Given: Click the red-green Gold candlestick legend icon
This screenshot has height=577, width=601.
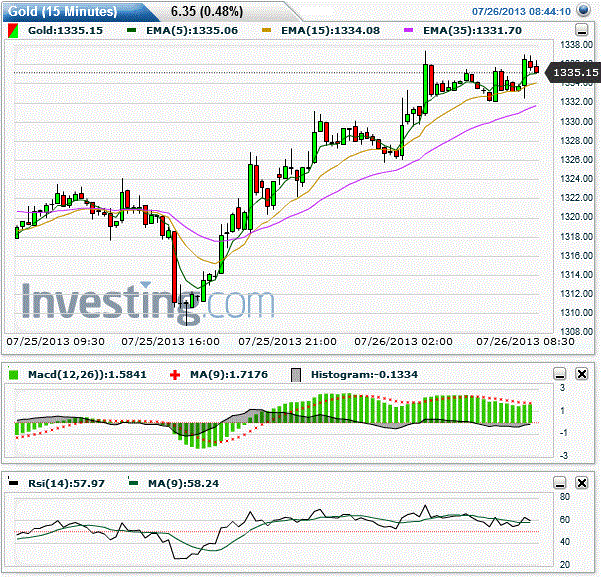Looking at the screenshot, I should coord(13,31).
